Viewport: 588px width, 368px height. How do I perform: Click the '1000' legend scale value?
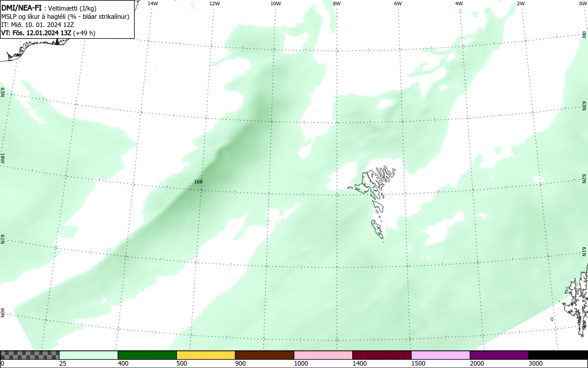[300, 363]
